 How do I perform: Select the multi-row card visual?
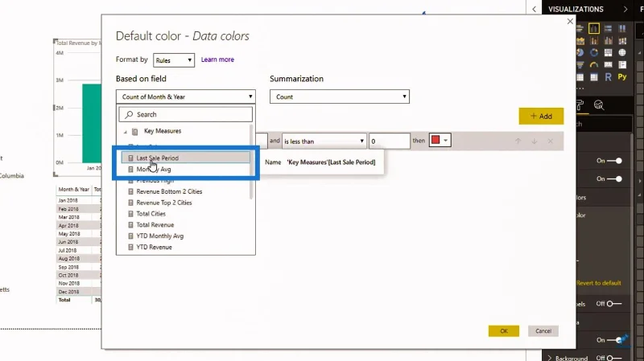(622, 65)
